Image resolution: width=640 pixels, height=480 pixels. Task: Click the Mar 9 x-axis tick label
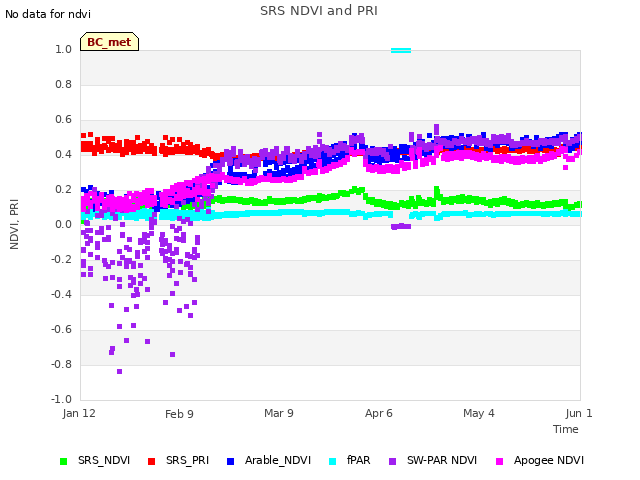[x=279, y=413]
